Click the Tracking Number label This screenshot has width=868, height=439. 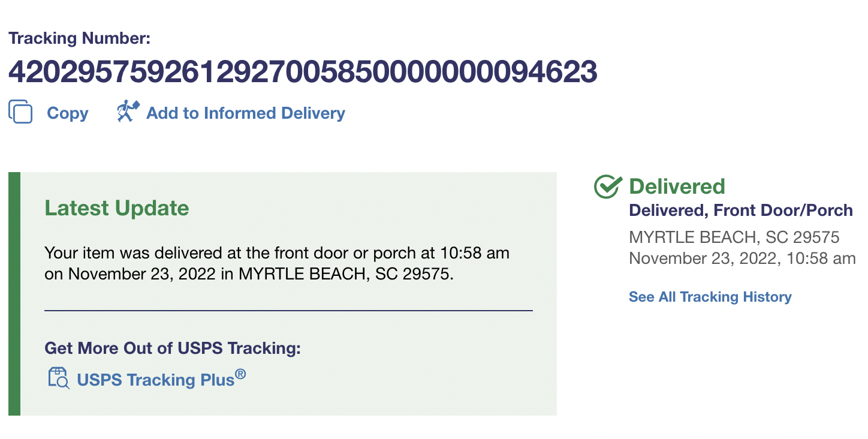point(79,39)
